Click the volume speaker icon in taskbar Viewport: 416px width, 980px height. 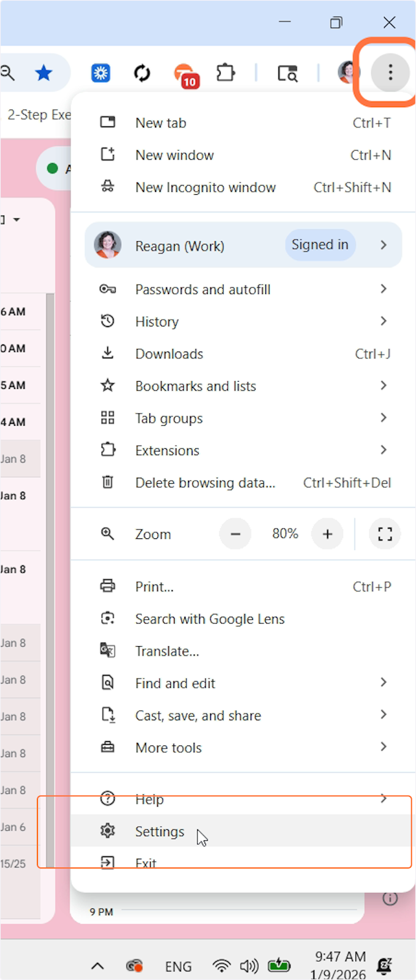coord(249,966)
